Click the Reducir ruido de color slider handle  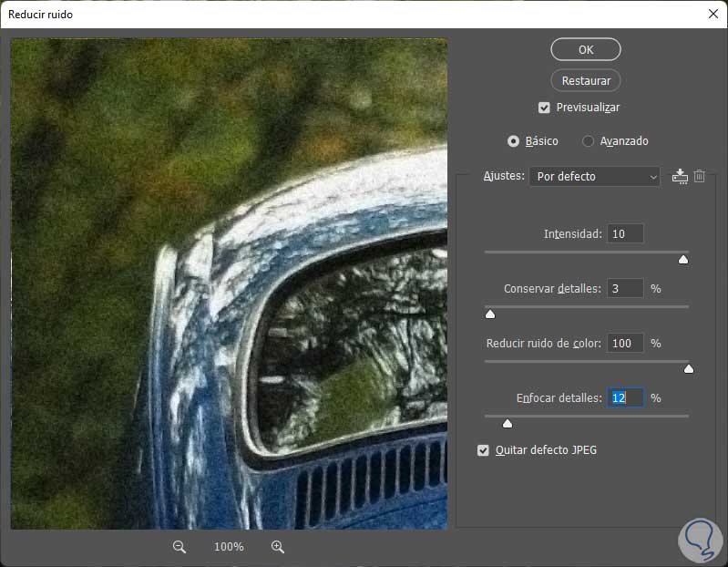tap(689, 368)
